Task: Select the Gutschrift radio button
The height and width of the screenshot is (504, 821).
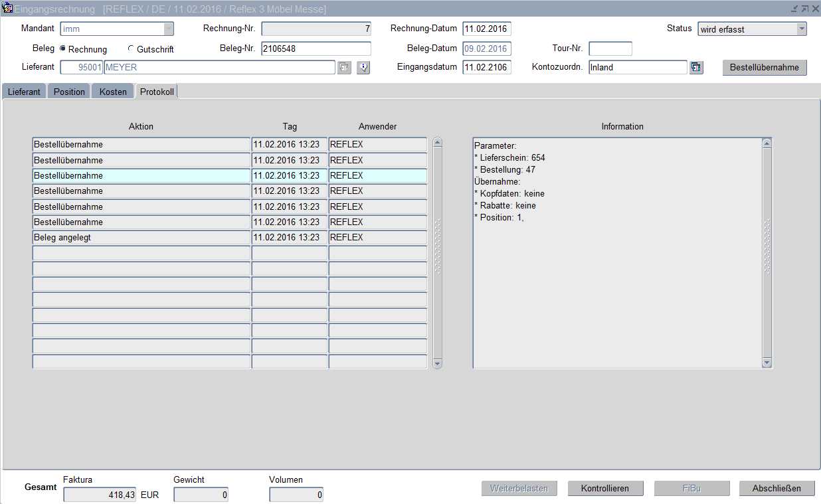Action: point(131,49)
